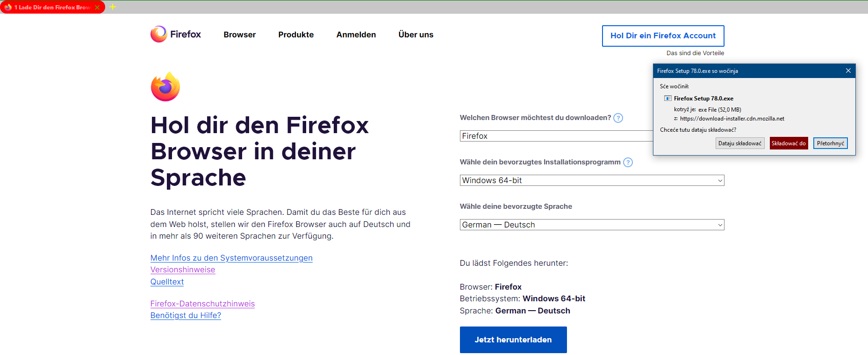The height and width of the screenshot is (355, 868).
Task: Click the 'exe File (52,0 MB)' text
Action: 720,110
